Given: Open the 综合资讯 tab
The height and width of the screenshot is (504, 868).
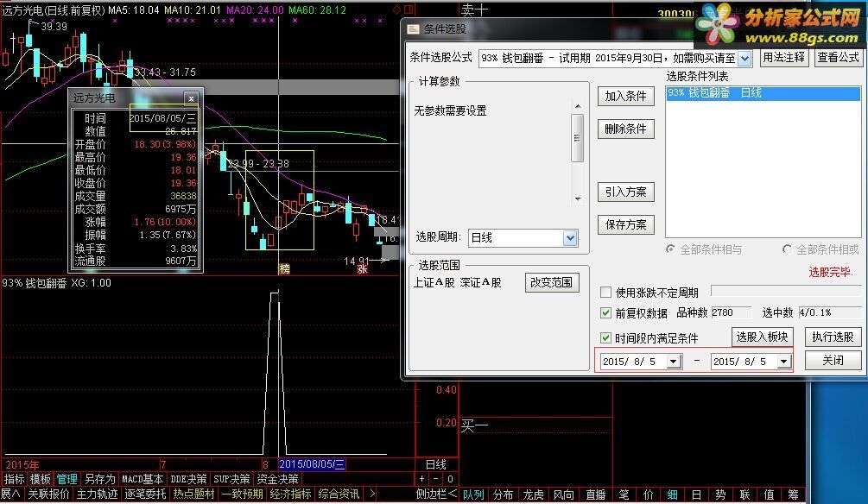Looking at the screenshot, I should click(339, 494).
